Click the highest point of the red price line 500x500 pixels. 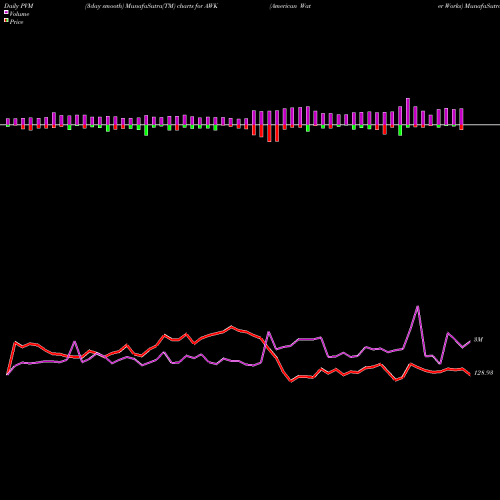coord(232,326)
